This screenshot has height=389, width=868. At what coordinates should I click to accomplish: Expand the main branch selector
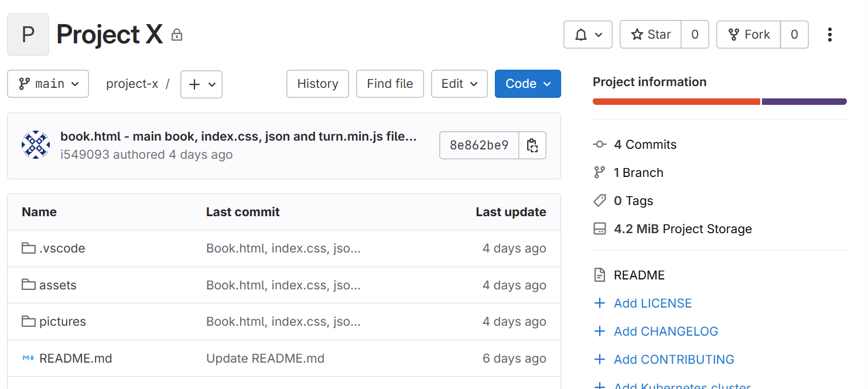point(48,84)
